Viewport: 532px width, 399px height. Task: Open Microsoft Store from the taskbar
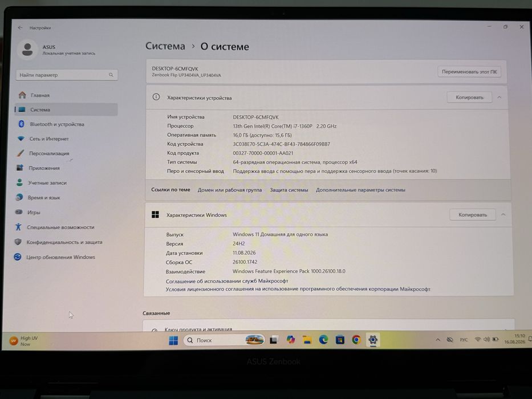[340, 340]
